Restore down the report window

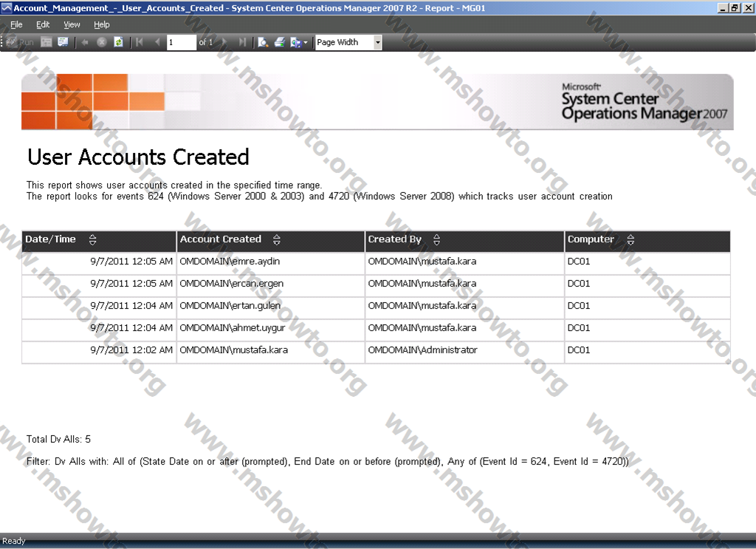pos(735,7)
